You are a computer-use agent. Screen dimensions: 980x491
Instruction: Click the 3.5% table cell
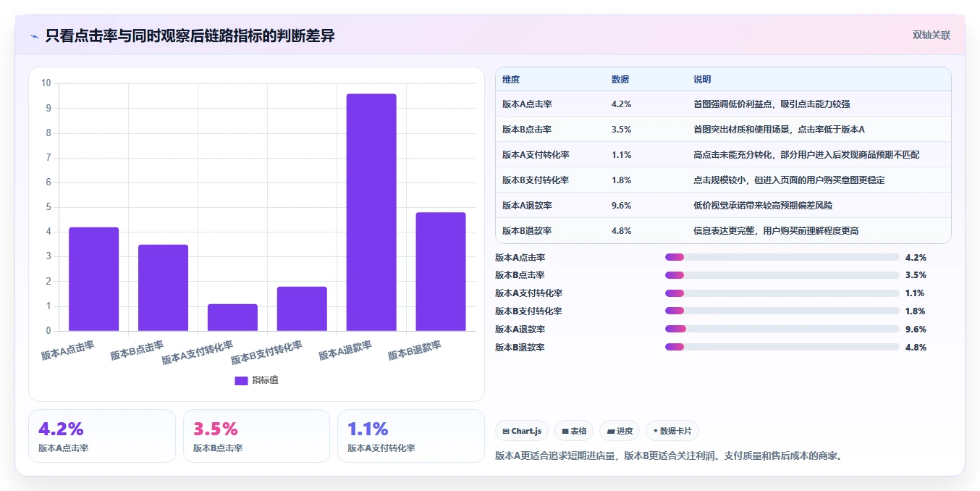[x=622, y=130]
